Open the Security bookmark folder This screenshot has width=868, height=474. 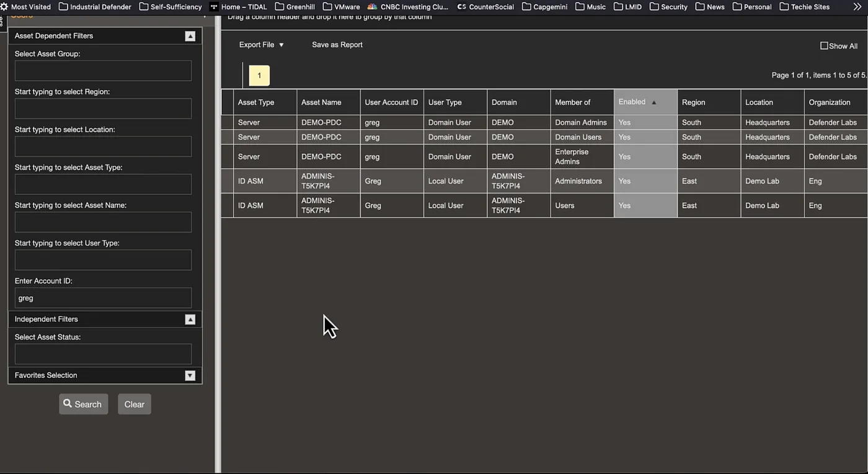(x=669, y=7)
